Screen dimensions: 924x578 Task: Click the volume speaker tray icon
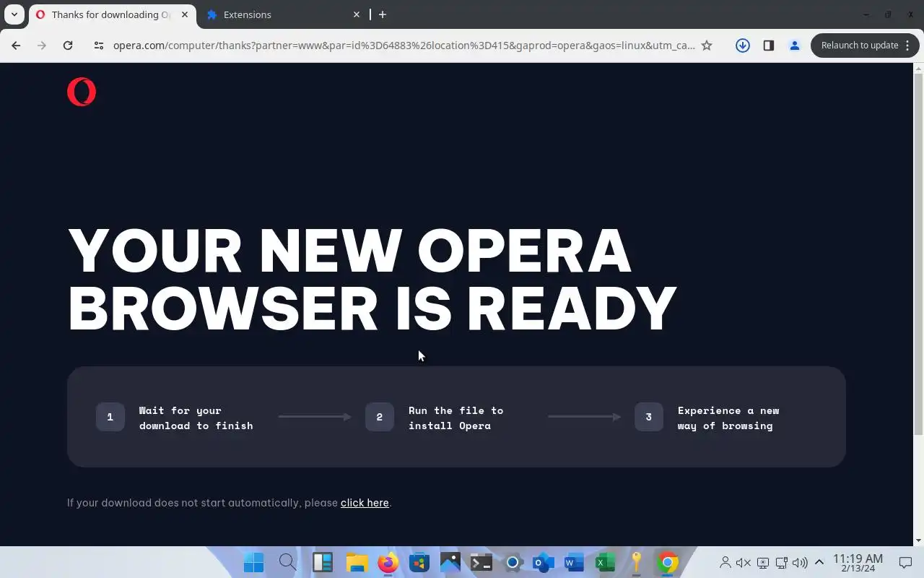click(x=800, y=563)
